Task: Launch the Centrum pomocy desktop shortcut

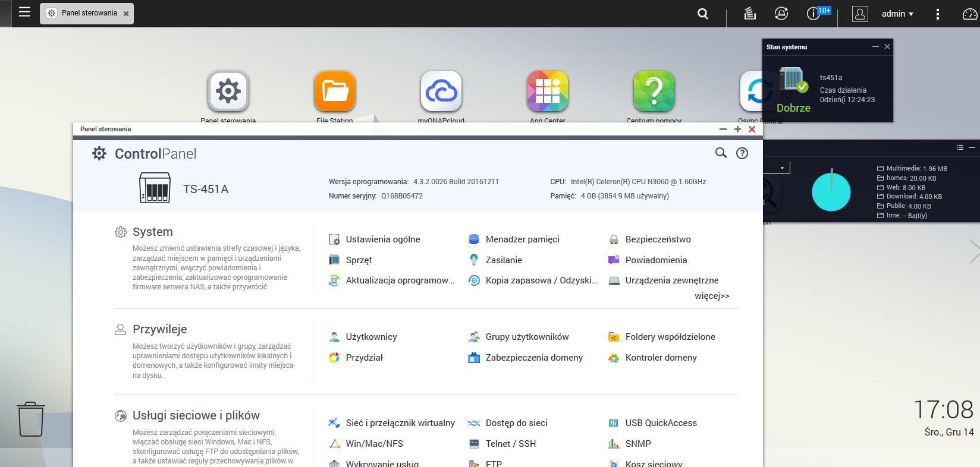Action: [654, 91]
